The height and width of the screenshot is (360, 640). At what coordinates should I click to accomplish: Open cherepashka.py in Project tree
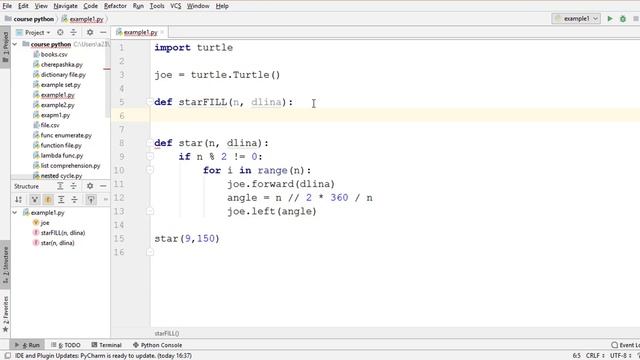tap(61, 64)
